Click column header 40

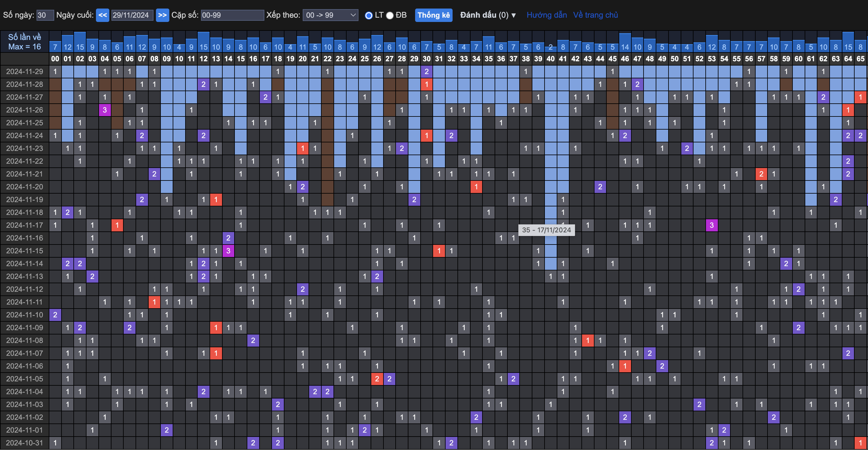551,59
